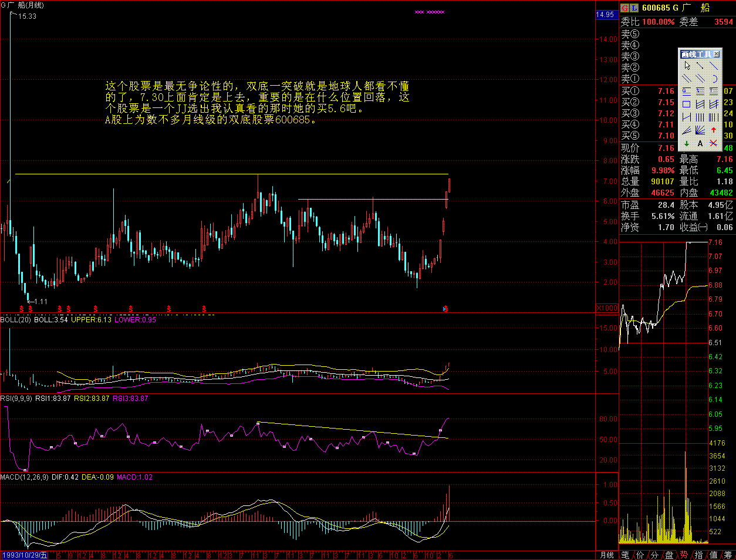Click the yellow Chinese annotation text
This screenshot has width=736, height=560.
click(257, 103)
